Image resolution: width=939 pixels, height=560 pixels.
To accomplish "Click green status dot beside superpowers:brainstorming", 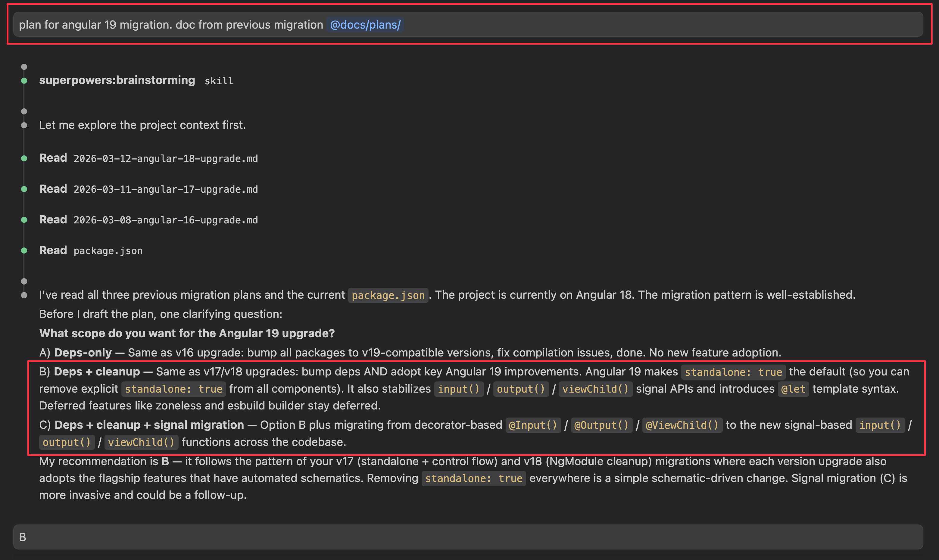I will (24, 80).
